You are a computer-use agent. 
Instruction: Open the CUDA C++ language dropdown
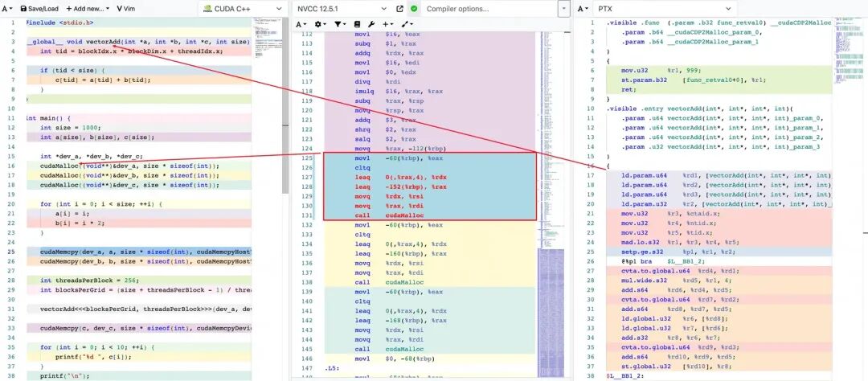242,9
